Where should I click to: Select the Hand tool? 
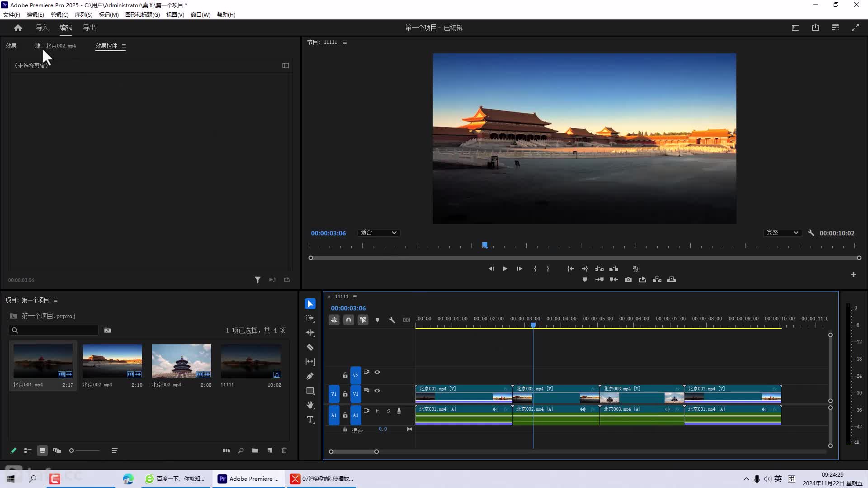click(310, 405)
